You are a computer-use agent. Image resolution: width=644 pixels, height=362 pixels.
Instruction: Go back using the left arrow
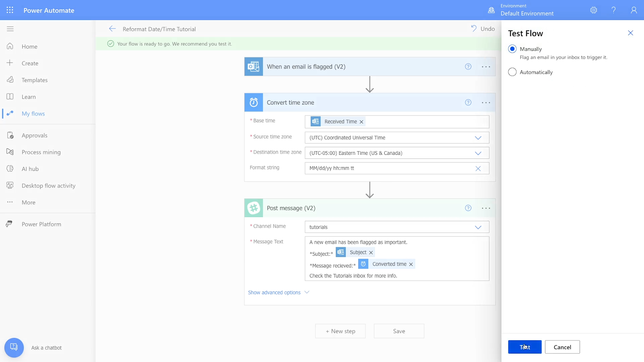[x=112, y=29]
